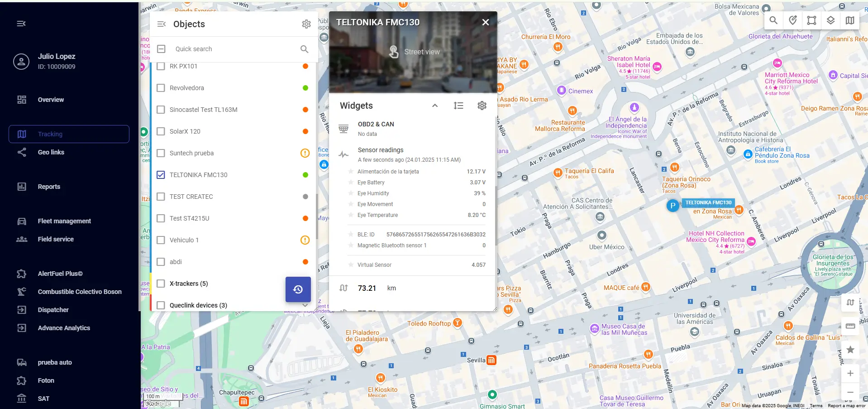Check the Revolvedora object
This screenshot has height=409, width=868.
(x=161, y=88)
